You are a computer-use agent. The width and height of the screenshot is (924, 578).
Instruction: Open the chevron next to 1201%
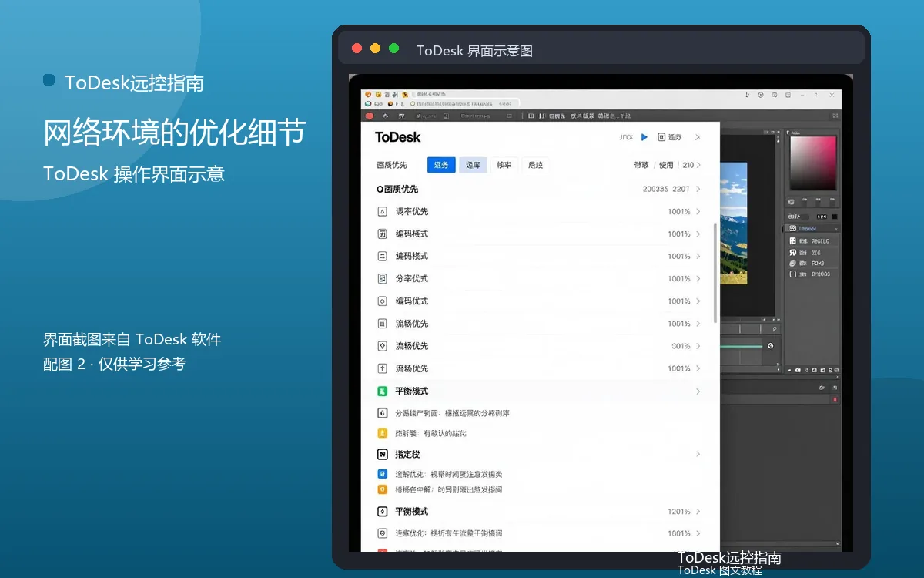698,511
